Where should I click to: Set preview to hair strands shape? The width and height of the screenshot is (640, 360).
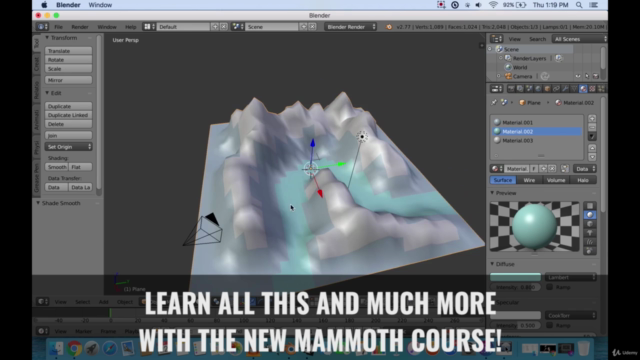point(589,242)
